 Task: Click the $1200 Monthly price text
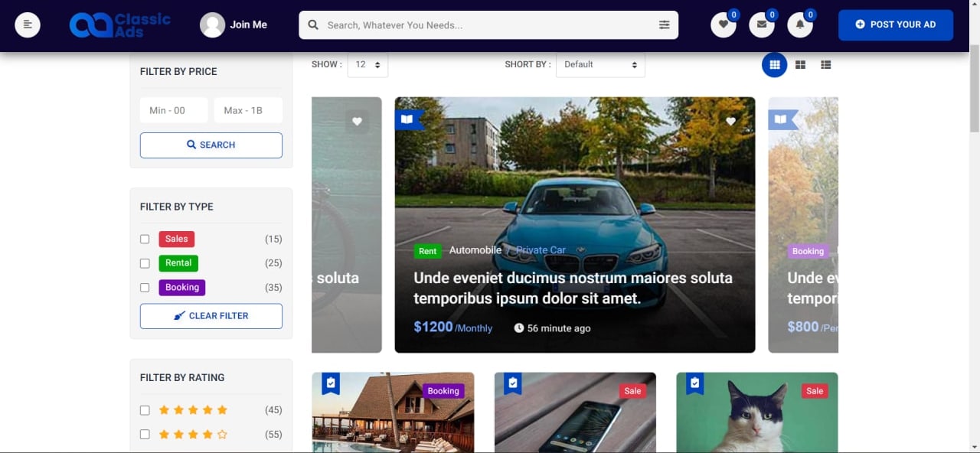tap(453, 328)
